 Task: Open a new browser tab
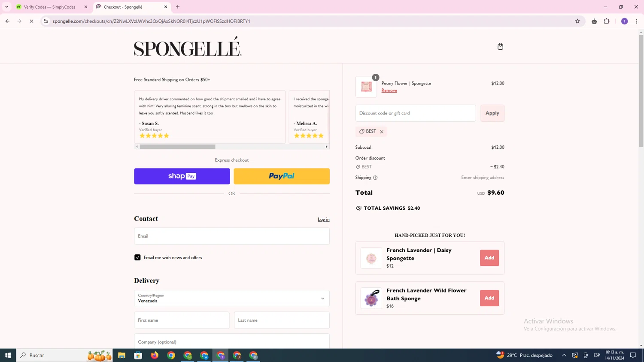[x=178, y=7]
